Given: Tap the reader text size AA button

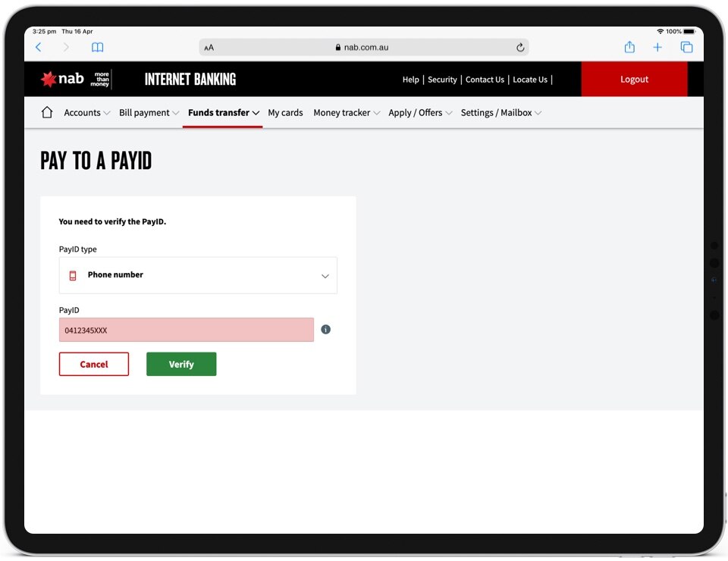Looking at the screenshot, I should tap(209, 47).
